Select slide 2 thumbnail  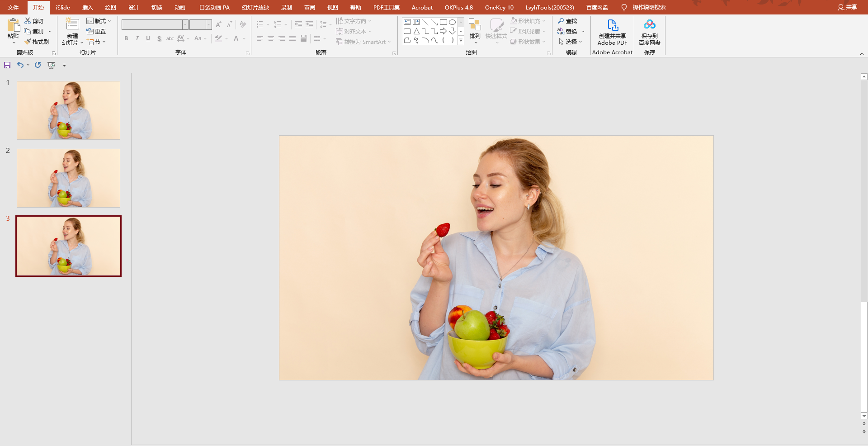[68, 178]
